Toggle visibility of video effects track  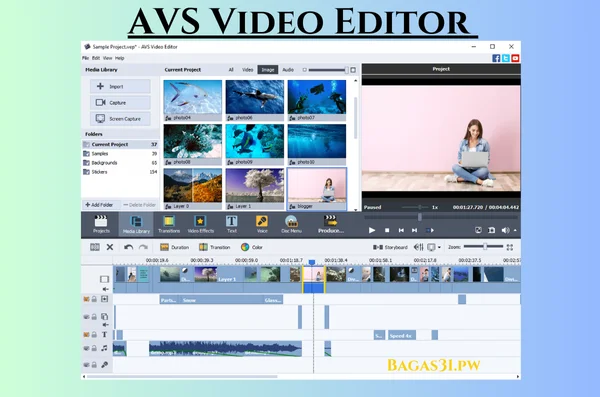coord(86,299)
